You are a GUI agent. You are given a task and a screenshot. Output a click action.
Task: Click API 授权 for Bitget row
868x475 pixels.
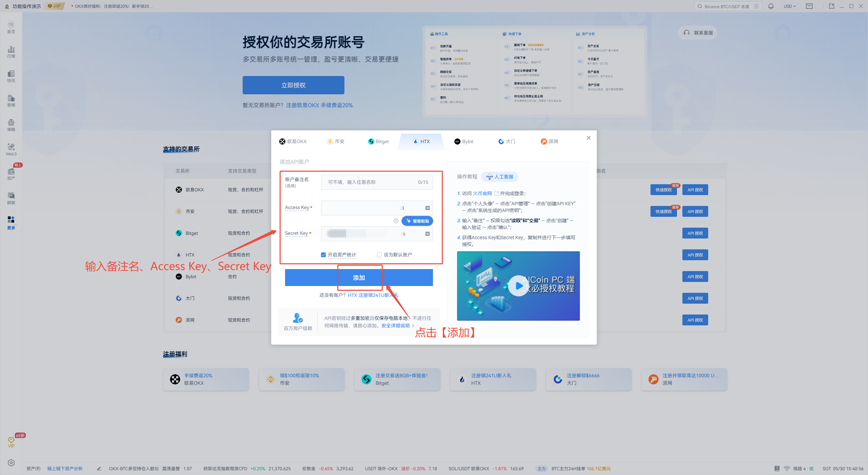pos(695,233)
